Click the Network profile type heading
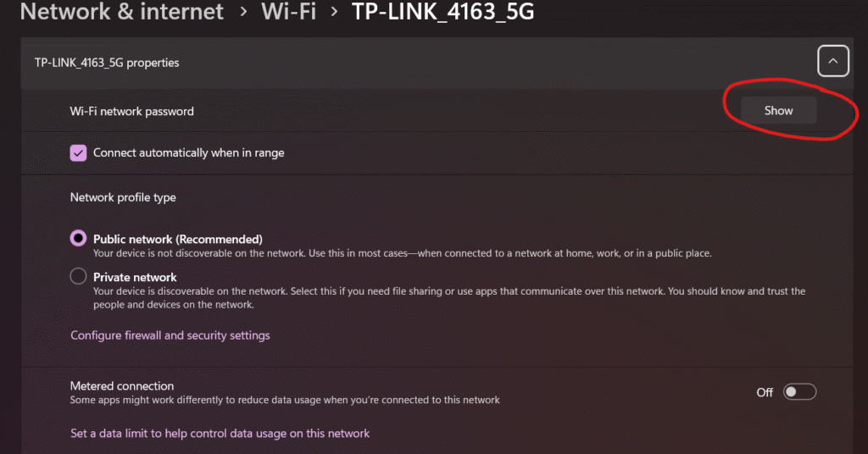The height and width of the screenshot is (454, 868). [123, 197]
